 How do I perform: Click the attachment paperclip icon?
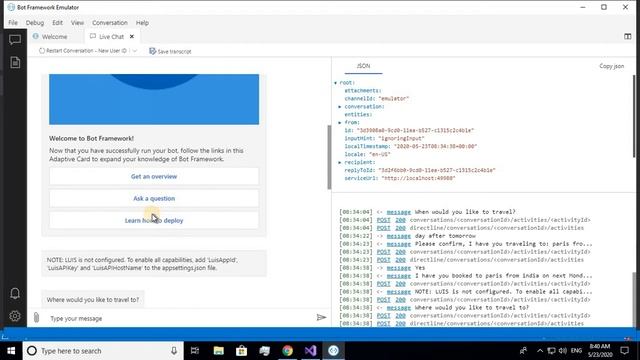pyautogui.click(x=36, y=318)
